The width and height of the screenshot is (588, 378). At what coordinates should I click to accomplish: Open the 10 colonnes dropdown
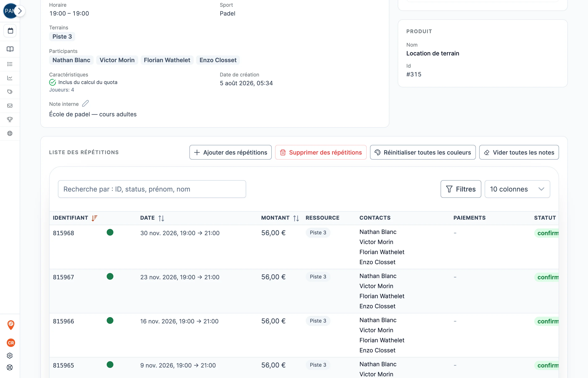tap(517, 189)
